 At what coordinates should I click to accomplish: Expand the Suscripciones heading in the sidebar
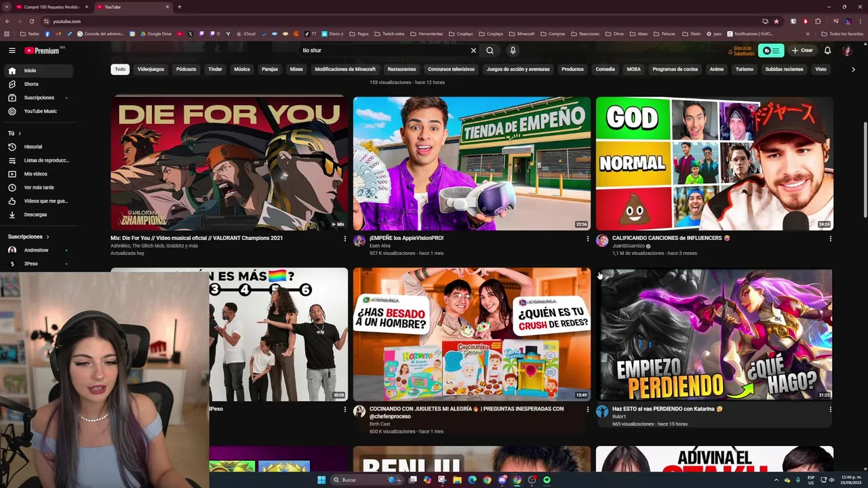coord(28,237)
